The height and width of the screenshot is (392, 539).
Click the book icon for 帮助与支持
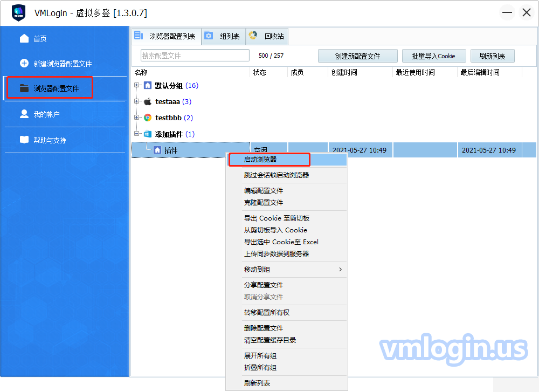[x=24, y=140]
